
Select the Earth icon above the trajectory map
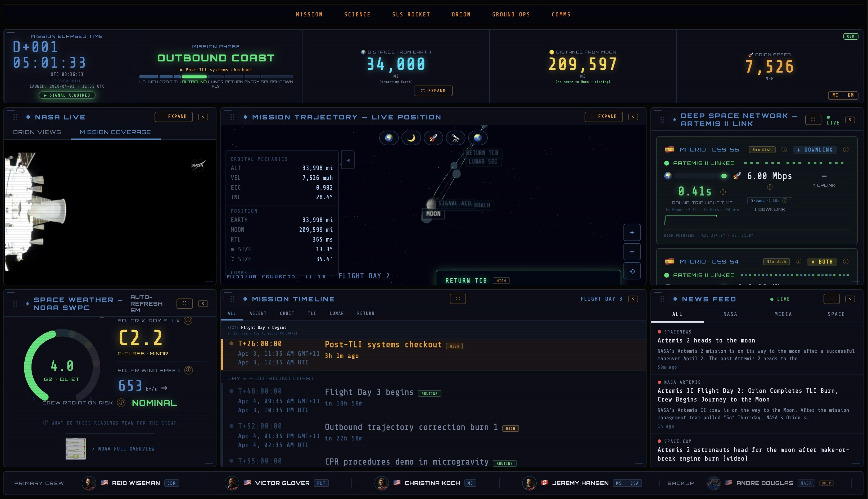click(x=389, y=138)
